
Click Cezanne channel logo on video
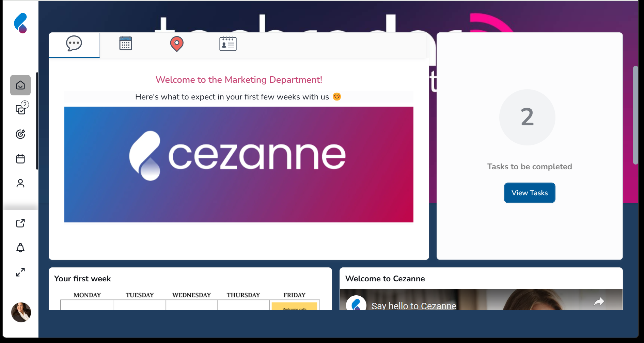[x=356, y=303]
